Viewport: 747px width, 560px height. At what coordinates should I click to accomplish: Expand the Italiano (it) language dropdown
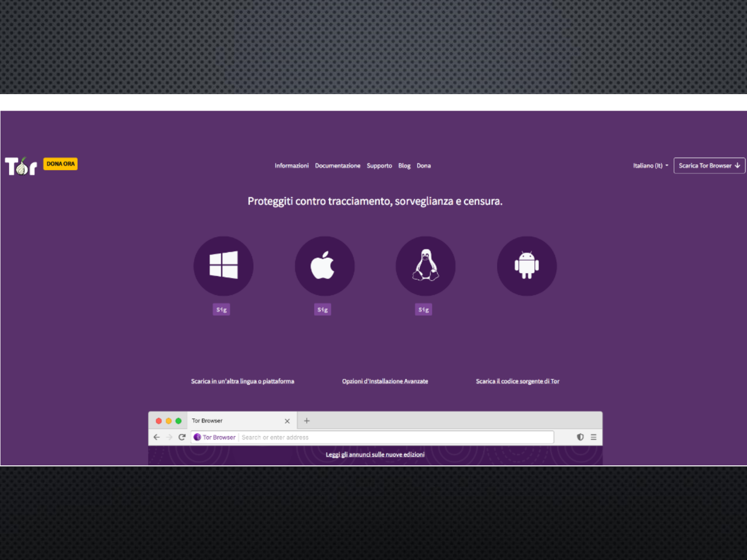pos(650,166)
